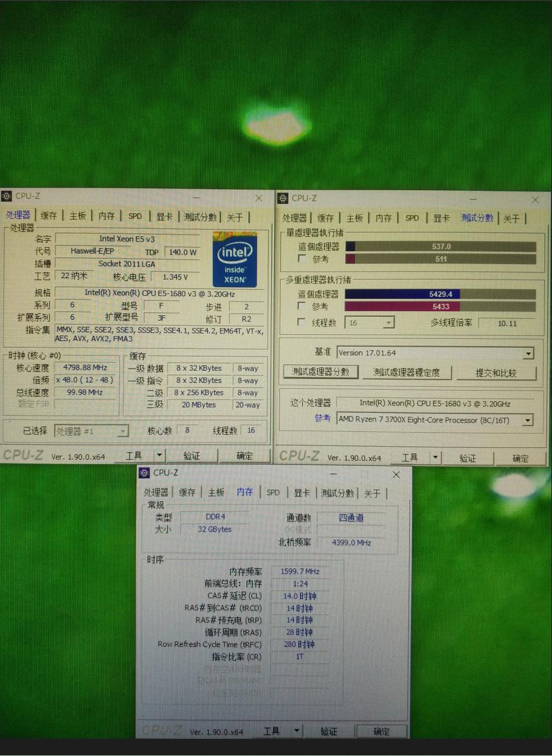552x756 pixels.
Task: Open the 基准 Version 17.01.64 dropdown
Action: point(435,353)
